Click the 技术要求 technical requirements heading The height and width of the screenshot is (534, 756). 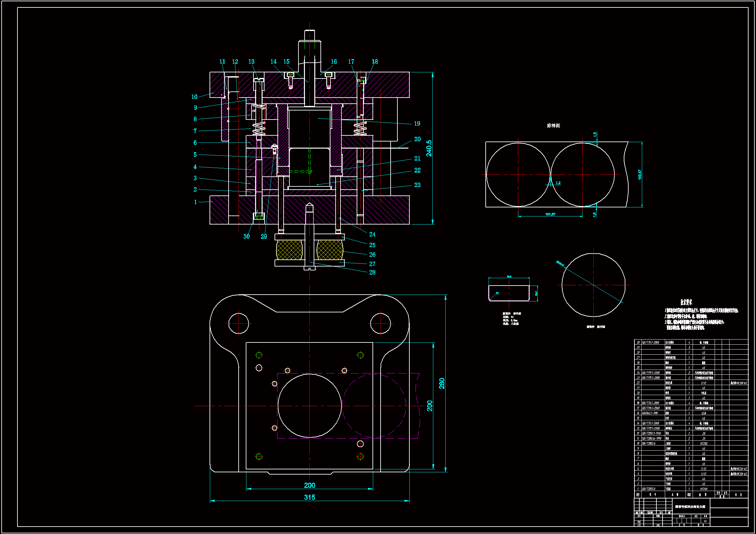(686, 302)
